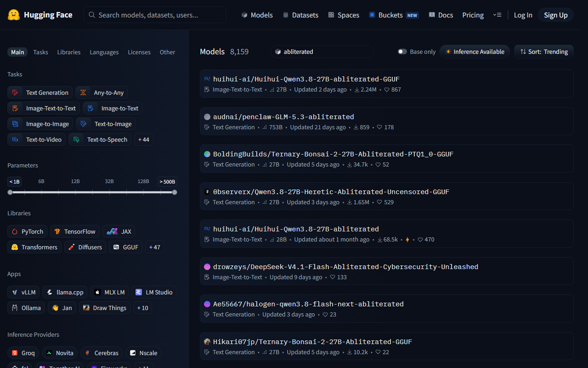Viewport: 588px width, 368px height.
Task: Click the GGUF library icon
Action: click(117, 247)
